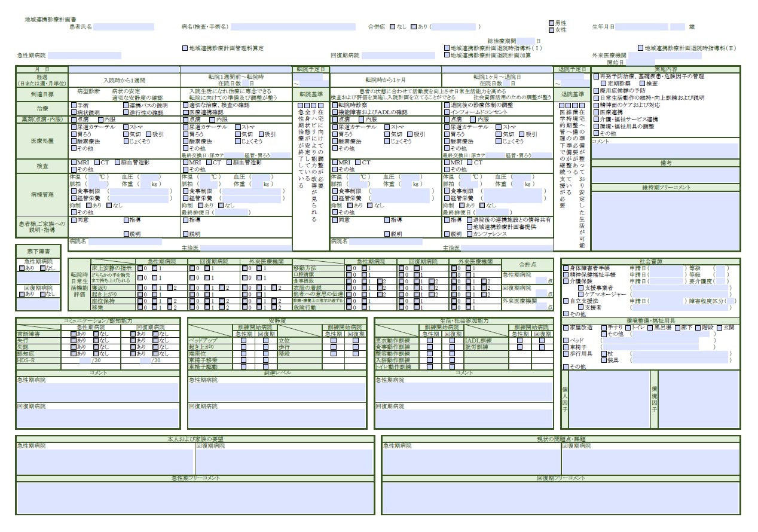Check ケアマネージャー checkbox

pos(580,295)
